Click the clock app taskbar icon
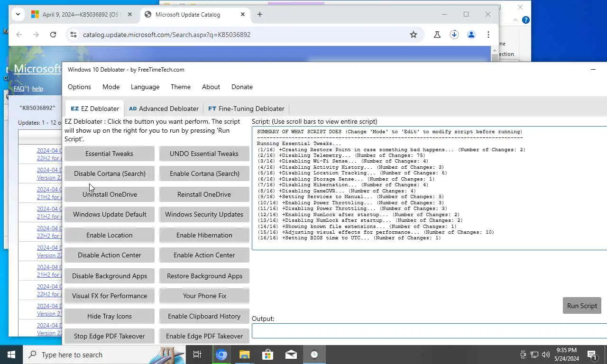Image resolution: width=607 pixels, height=364 pixels. pos(314,355)
